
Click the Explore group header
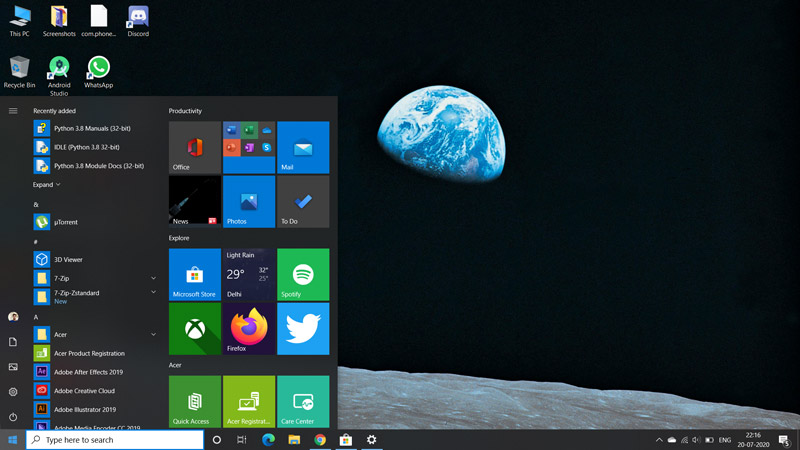point(179,238)
